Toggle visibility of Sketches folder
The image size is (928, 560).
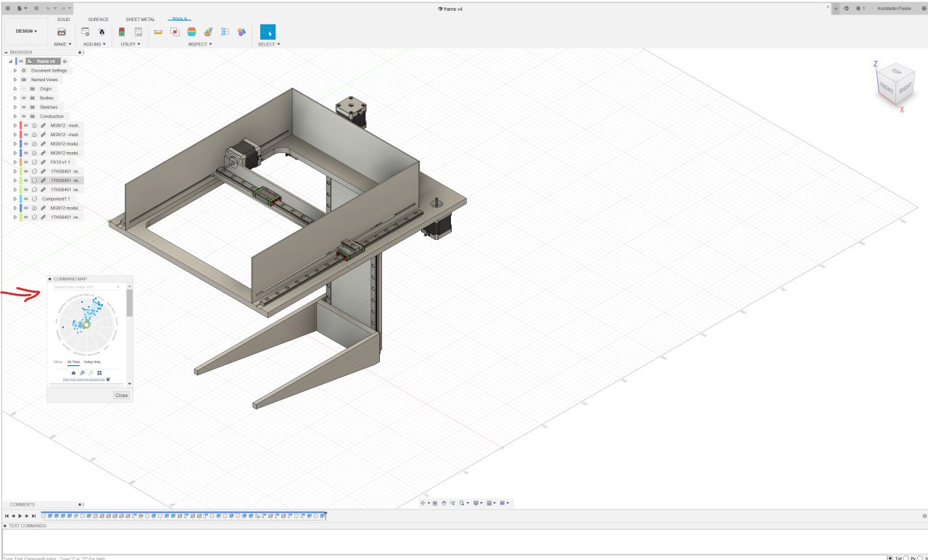(x=23, y=107)
